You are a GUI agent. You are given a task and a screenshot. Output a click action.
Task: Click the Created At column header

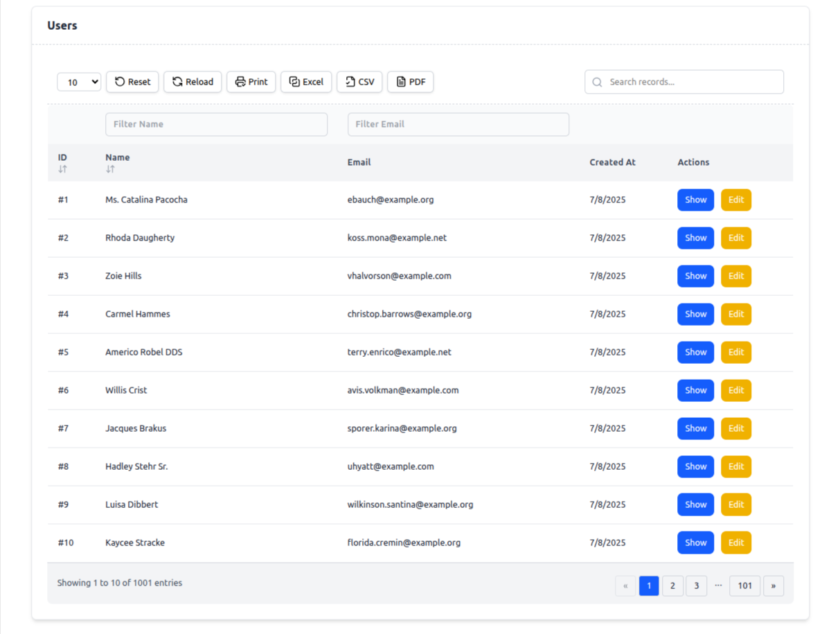612,162
